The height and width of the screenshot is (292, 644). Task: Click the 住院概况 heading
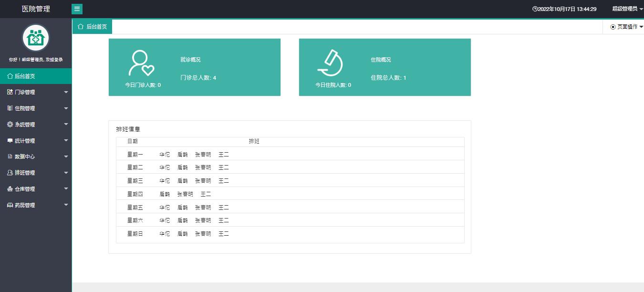[381, 60]
